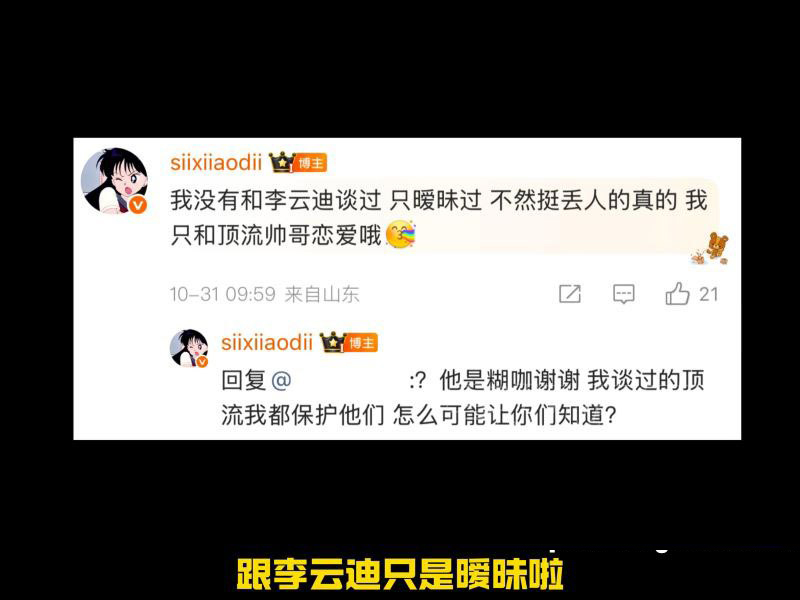Open the reply author's small avatar

click(189, 348)
